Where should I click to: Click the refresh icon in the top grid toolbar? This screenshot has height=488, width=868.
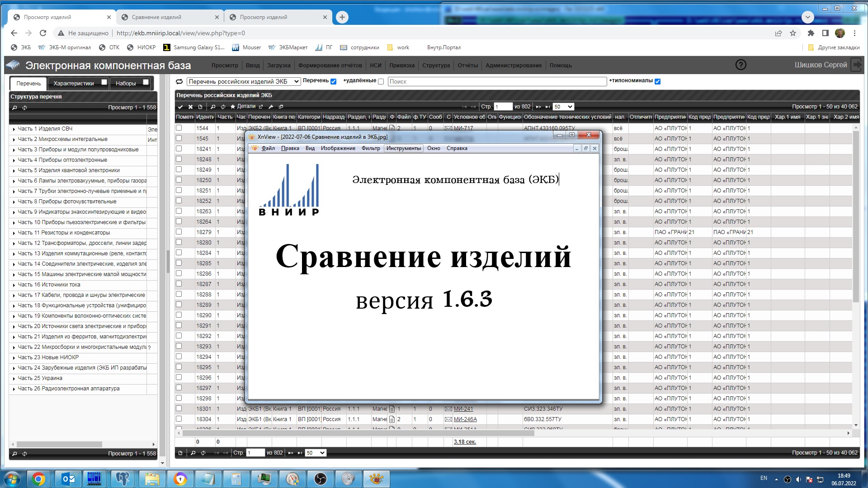pyautogui.click(x=223, y=107)
